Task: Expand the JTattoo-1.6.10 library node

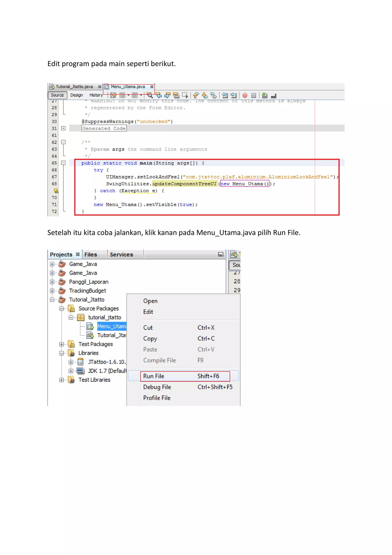Action: 71,362
